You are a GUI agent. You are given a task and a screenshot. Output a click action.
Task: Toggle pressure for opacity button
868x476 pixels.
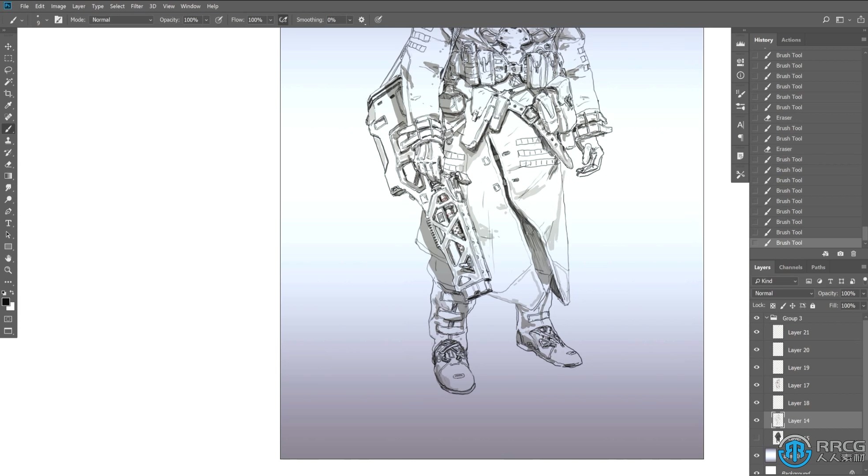point(219,20)
